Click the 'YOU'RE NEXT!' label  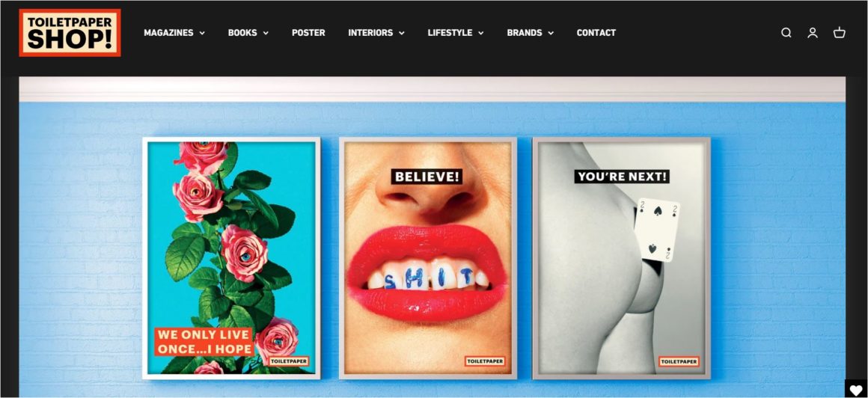pos(622,177)
